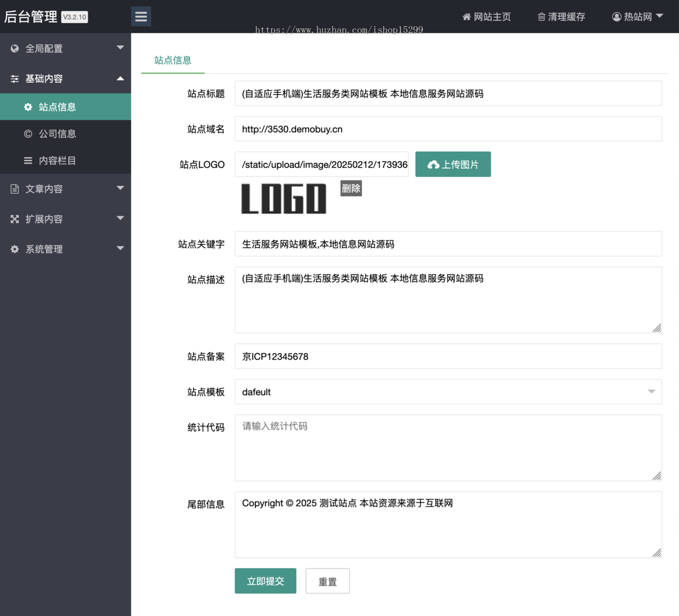Open the 热站网 user dropdown arrow
This screenshot has width=679, height=616.
pyautogui.click(x=659, y=16)
